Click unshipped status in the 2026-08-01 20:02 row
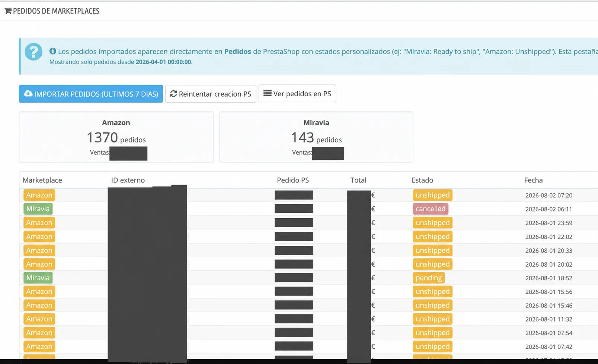 pyautogui.click(x=432, y=264)
